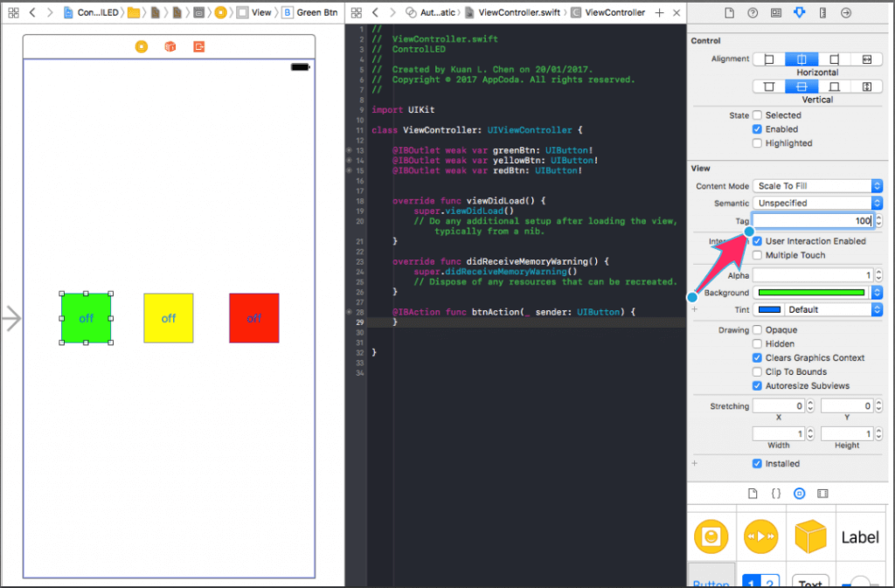Select the yellow off button on canvas
This screenshot has height=588, width=895.
(x=169, y=318)
